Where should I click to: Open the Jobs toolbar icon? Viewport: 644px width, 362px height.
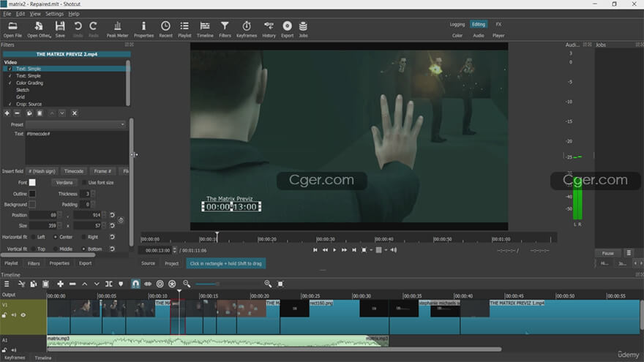(303, 29)
